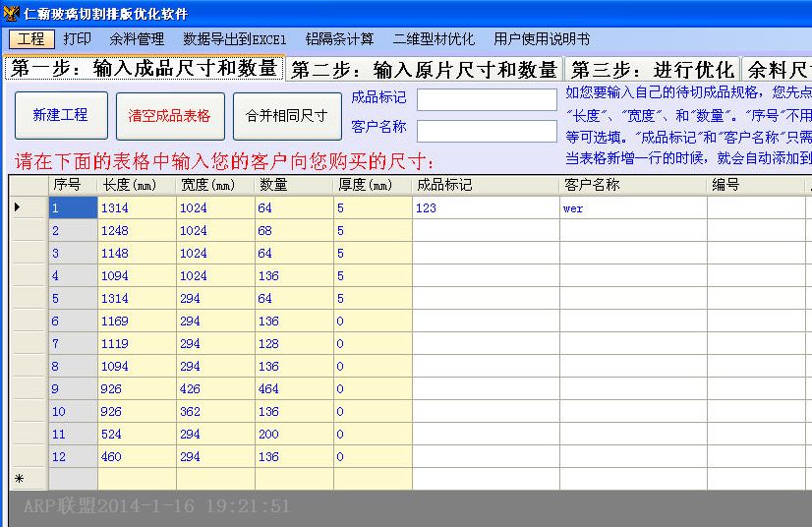This screenshot has height=527, width=812.
Task: Select quantity cell 128 in row 7
Action: point(294,343)
